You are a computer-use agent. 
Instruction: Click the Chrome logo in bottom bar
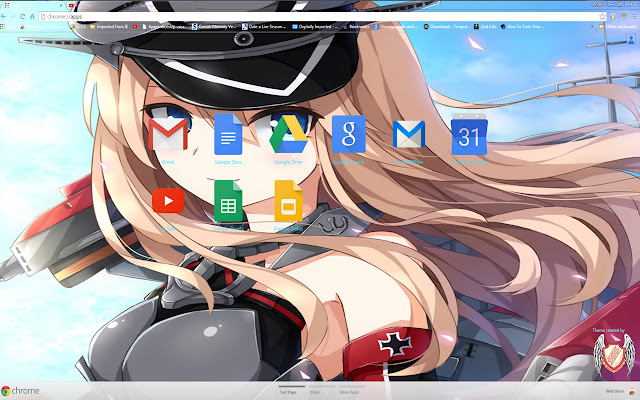click(20, 391)
